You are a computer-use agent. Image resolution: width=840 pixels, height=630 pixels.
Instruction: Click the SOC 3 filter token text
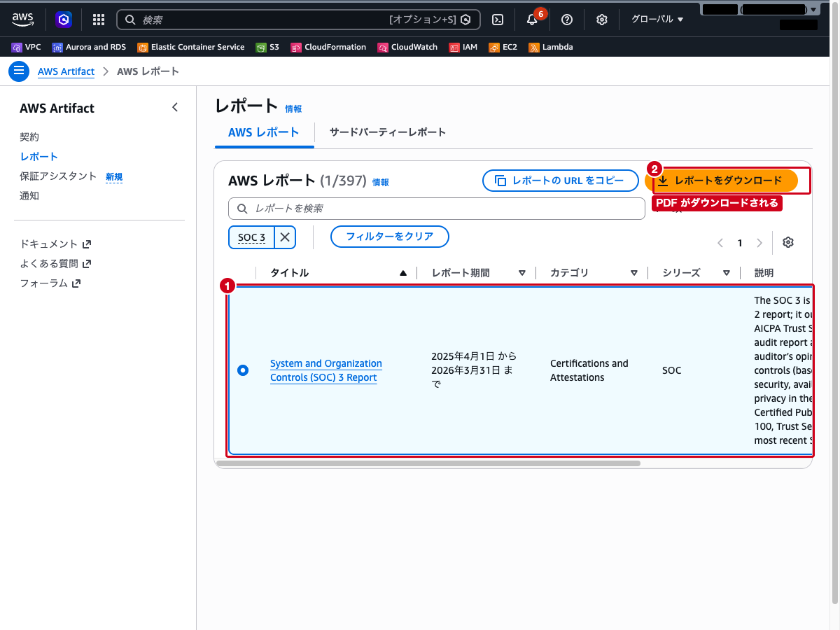(x=251, y=238)
